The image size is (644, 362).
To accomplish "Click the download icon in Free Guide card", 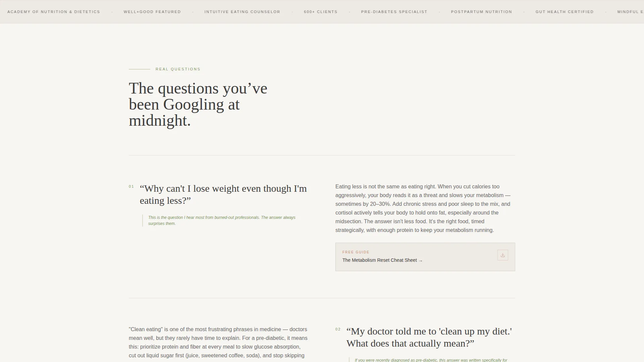I will [x=502, y=255].
